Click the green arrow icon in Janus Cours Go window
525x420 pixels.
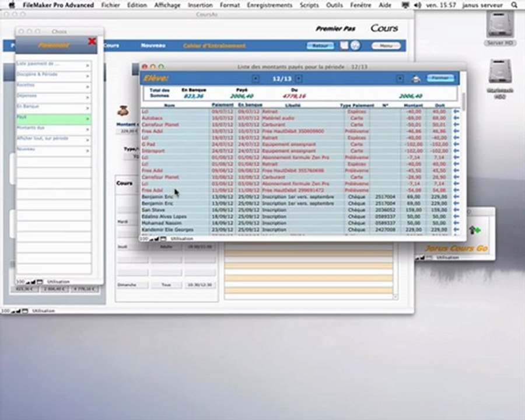pos(474,230)
